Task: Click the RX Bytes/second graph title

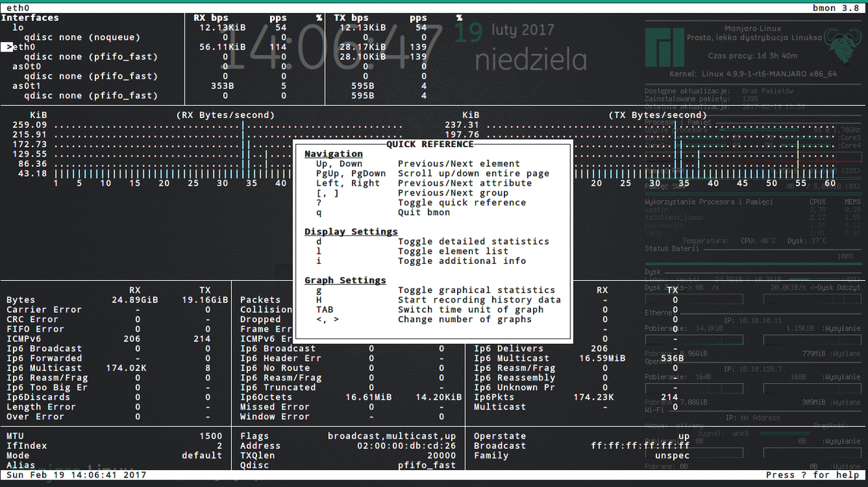Action: click(x=226, y=115)
